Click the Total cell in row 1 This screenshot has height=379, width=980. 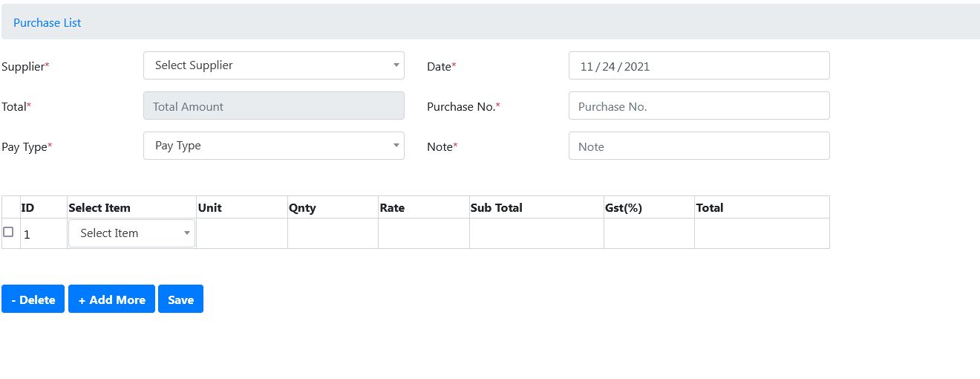tap(762, 233)
